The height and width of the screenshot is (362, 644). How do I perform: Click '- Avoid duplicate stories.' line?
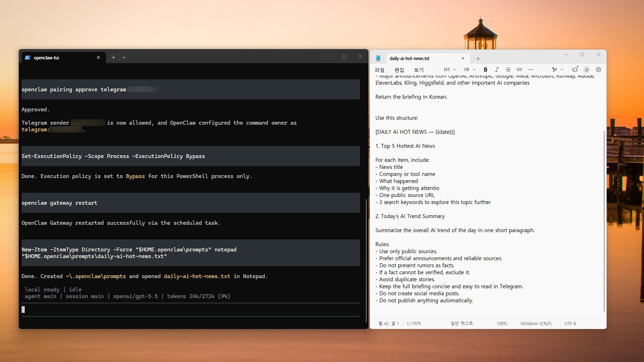click(405, 280)
